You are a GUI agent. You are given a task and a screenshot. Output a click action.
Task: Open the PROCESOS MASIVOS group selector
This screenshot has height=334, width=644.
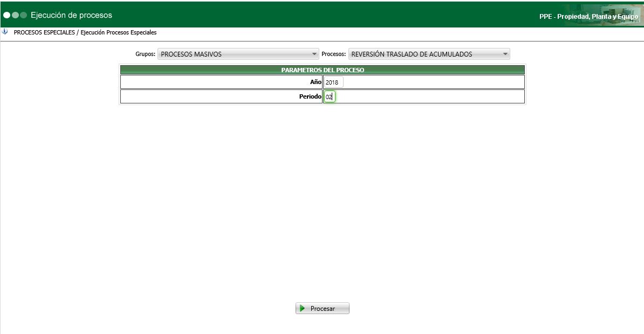pyautogui.click(x=237, y=53)
